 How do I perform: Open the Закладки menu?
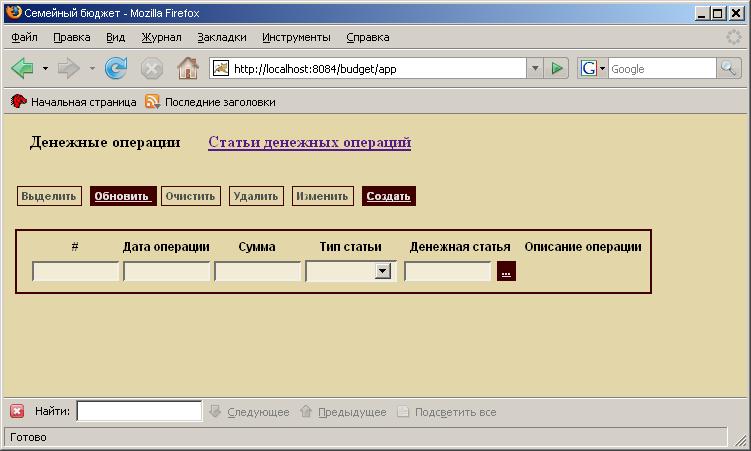click(x=222, y=37)
